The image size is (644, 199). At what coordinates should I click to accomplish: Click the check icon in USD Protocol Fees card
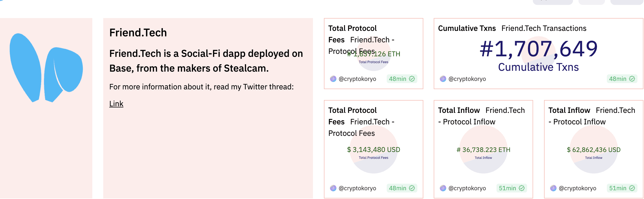(x=412, y=188)
